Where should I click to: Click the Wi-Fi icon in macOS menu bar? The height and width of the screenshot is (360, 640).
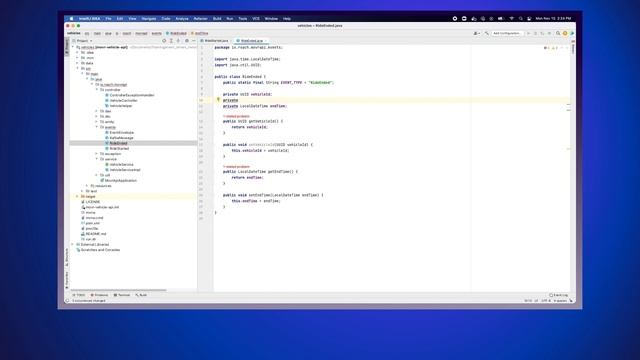pyautogui.click(x=511, y=18)
